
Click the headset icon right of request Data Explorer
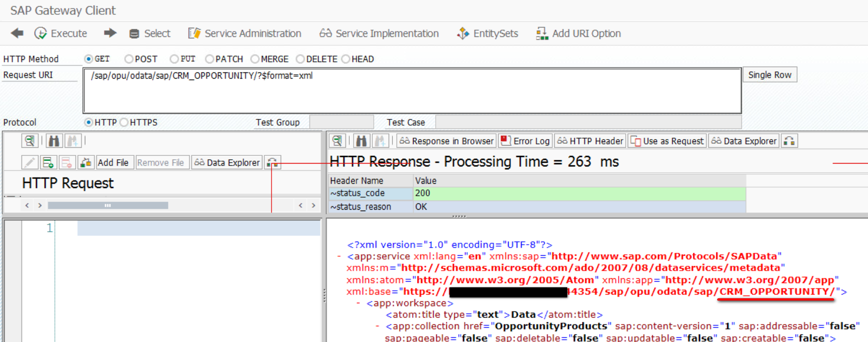[273, 163]
